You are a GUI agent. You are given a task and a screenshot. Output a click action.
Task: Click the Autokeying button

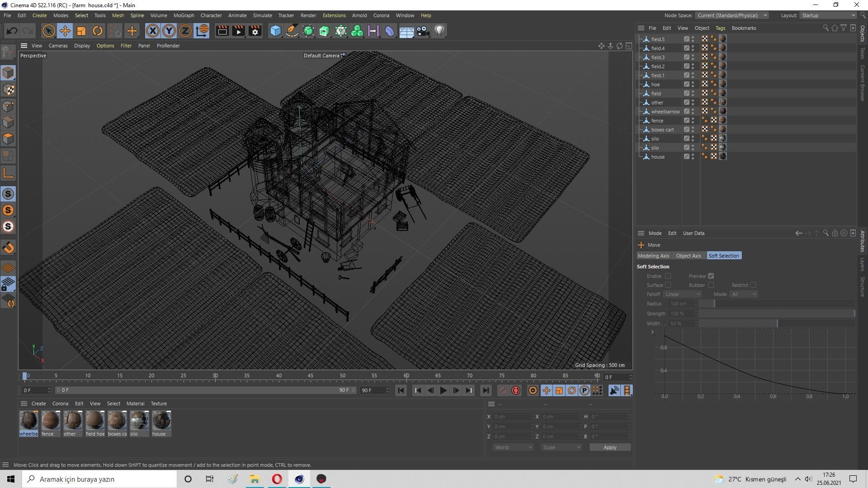pyautogui.click(x=516, y=390)
